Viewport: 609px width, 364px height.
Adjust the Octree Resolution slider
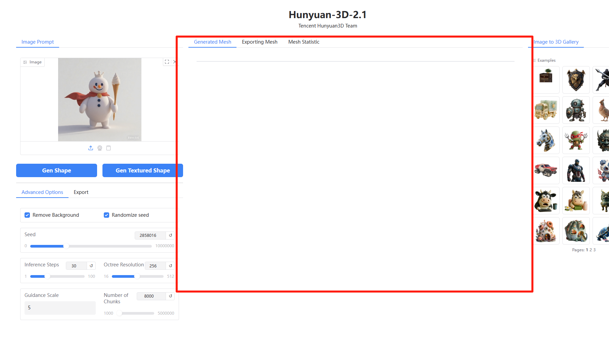tap(138, 276)
